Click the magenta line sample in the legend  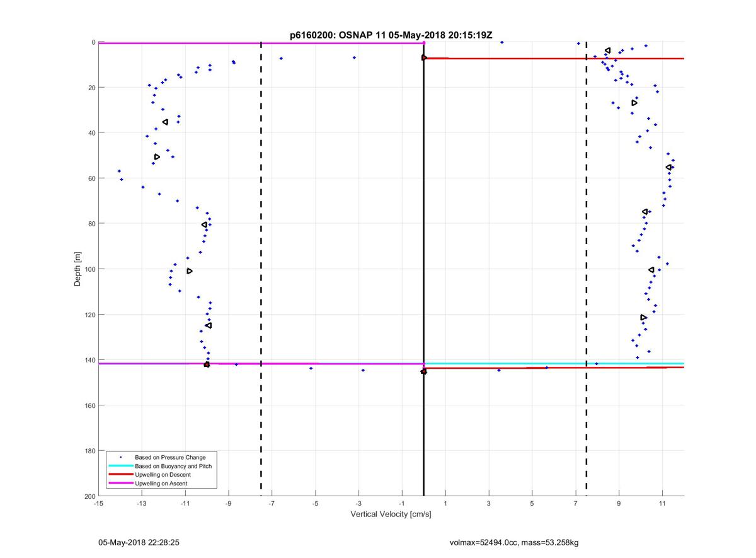(120, 484)
